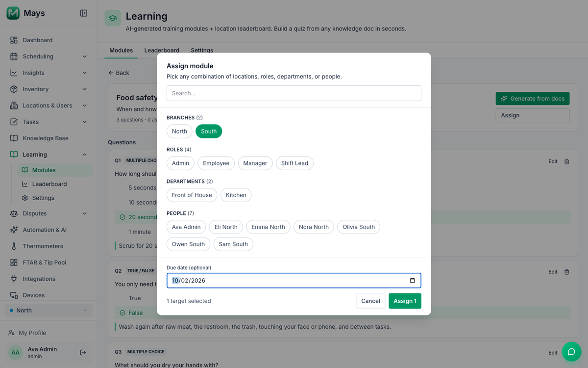Toggle the Admin role chip

click(x=180, y=163)
